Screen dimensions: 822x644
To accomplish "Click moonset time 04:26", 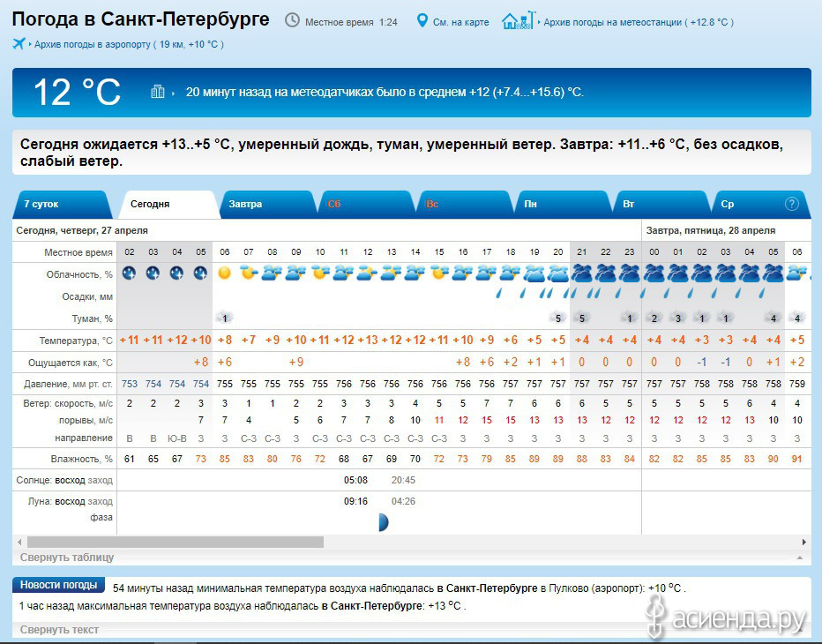I will coord(403,501).
